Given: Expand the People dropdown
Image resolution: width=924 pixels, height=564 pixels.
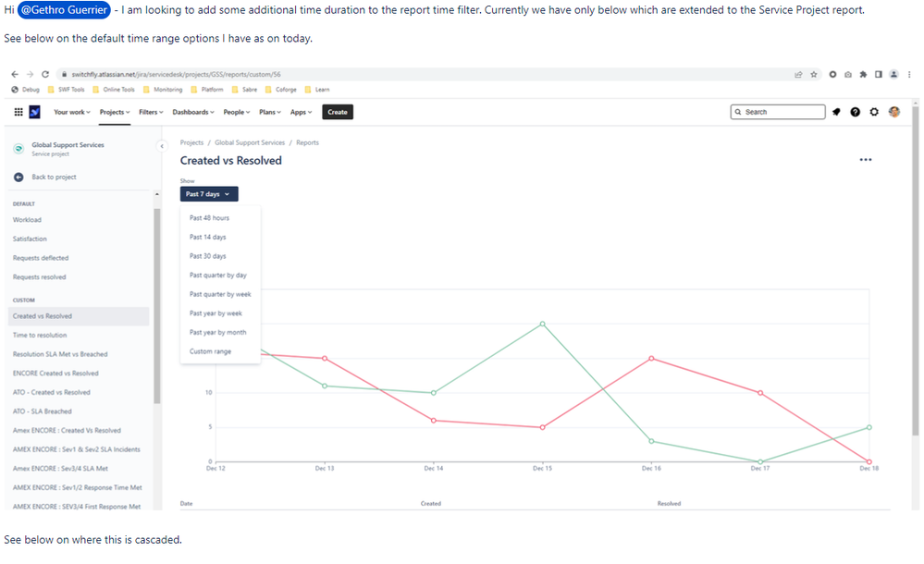Looking at the screenshot, I should pos(236,112).
